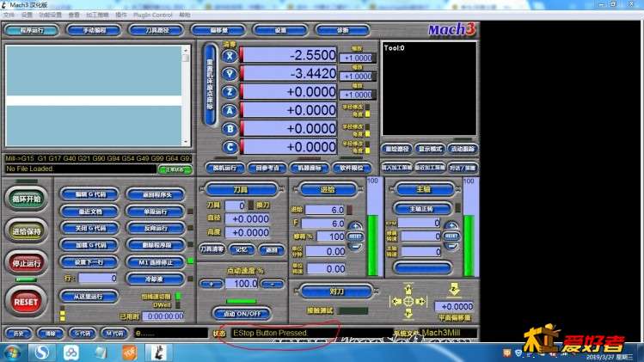Jog Y+ using the yellow up arrow

(408, 289)
